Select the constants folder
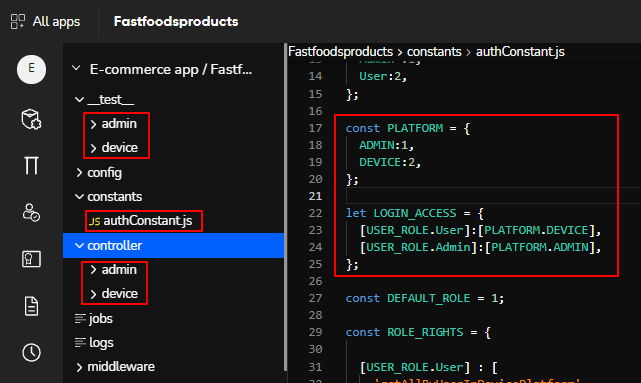This screenshot has width=641, height=383. (114, 197)
